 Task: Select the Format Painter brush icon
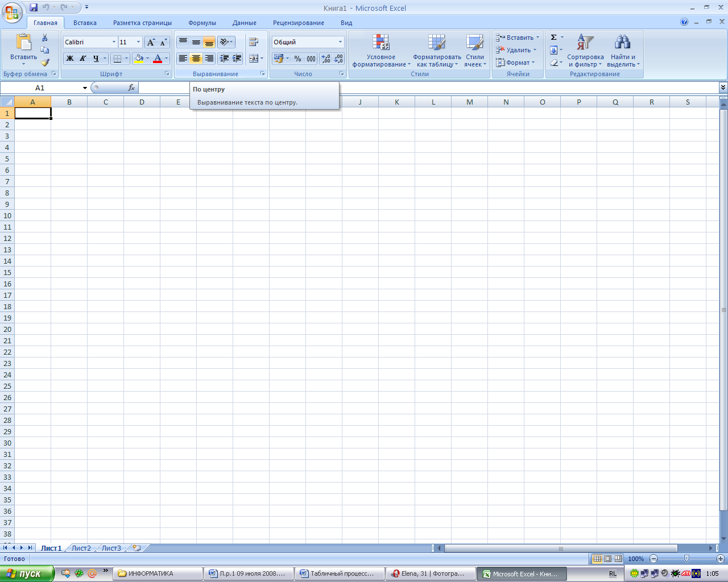(x=45, y=63)
